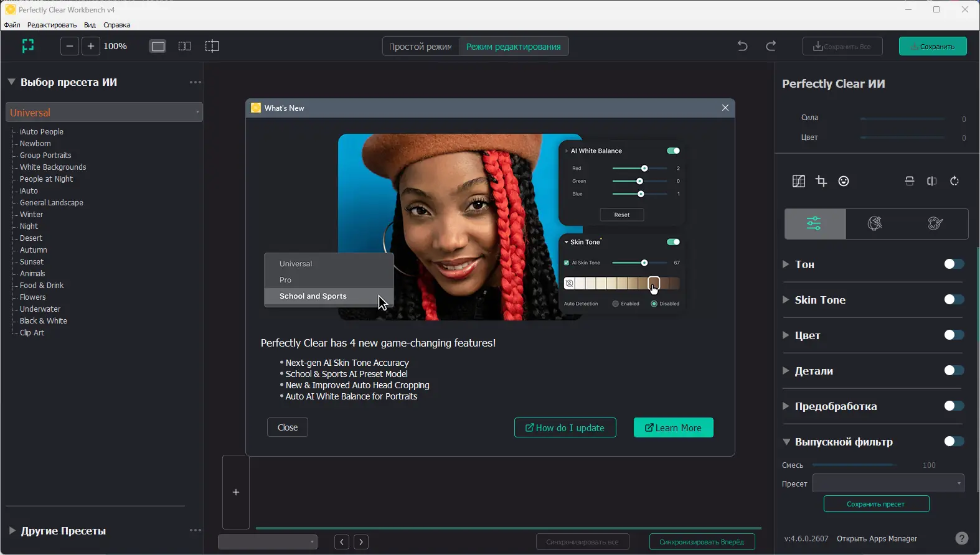Viewport: 980px width, 555px height.
Task: Go to next image arrow
Action: click(361, 542)
